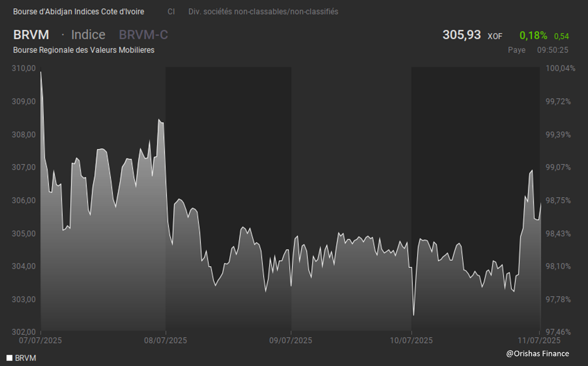Viewport: 588px width, 366px height.
Task: Click the 99,72% percent axis label
Action: (558, 101)
